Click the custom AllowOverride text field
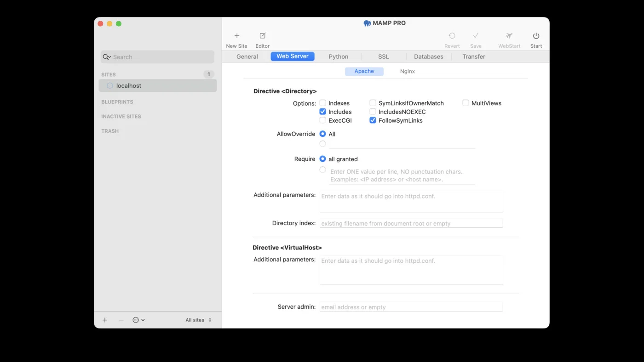This screenshot has height=362, width=644. pyautogui.click(x=402, y=144)
